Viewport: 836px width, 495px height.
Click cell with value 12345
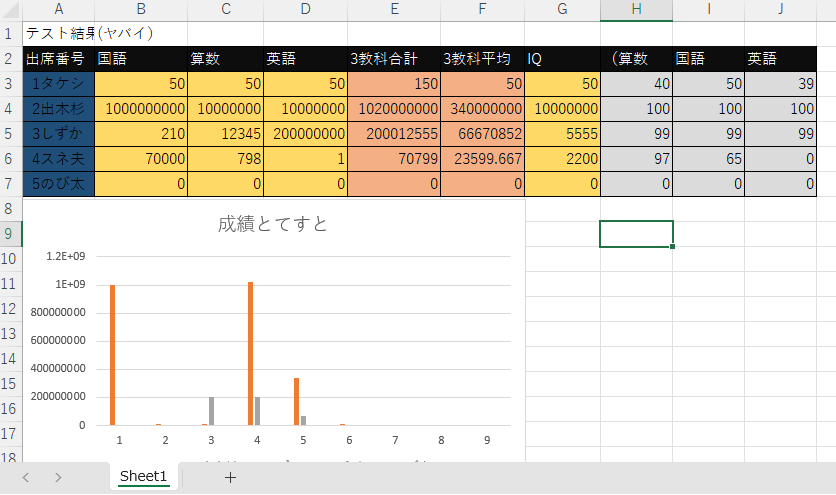coord(226,134)
